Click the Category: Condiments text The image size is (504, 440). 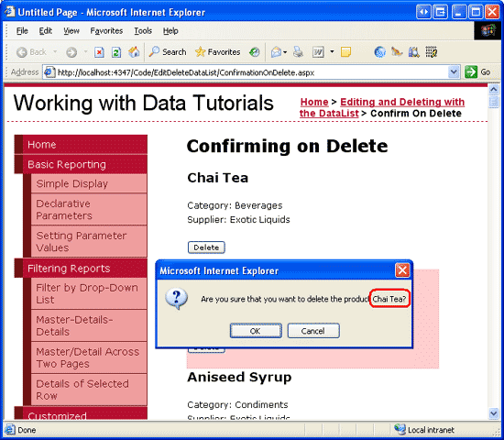237,404
